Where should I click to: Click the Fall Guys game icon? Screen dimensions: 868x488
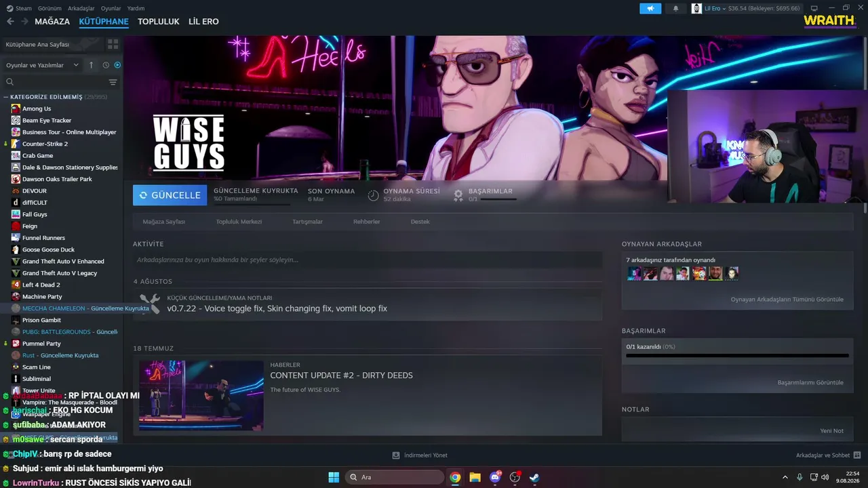(16, 214)
